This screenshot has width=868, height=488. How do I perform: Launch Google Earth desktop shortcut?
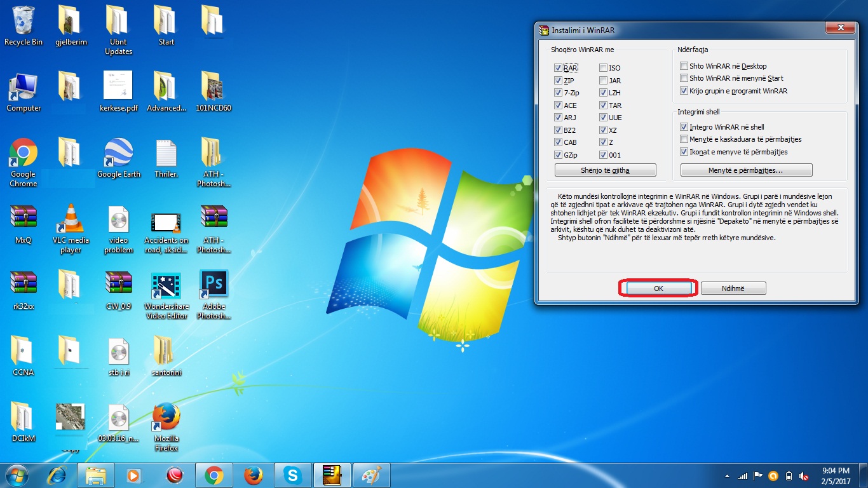click(x=118, y=158)
